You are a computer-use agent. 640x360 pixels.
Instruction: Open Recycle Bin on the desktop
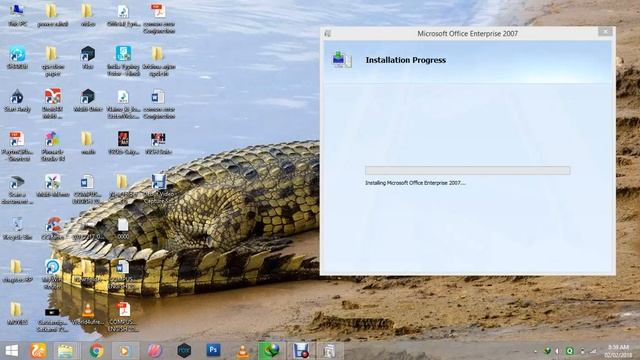(x=17, y=229)
